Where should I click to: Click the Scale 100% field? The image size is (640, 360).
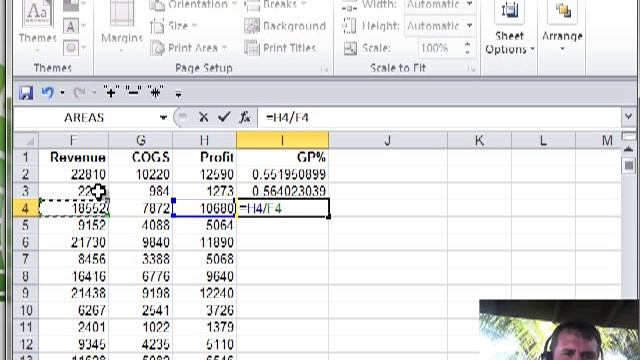[440, 48]
